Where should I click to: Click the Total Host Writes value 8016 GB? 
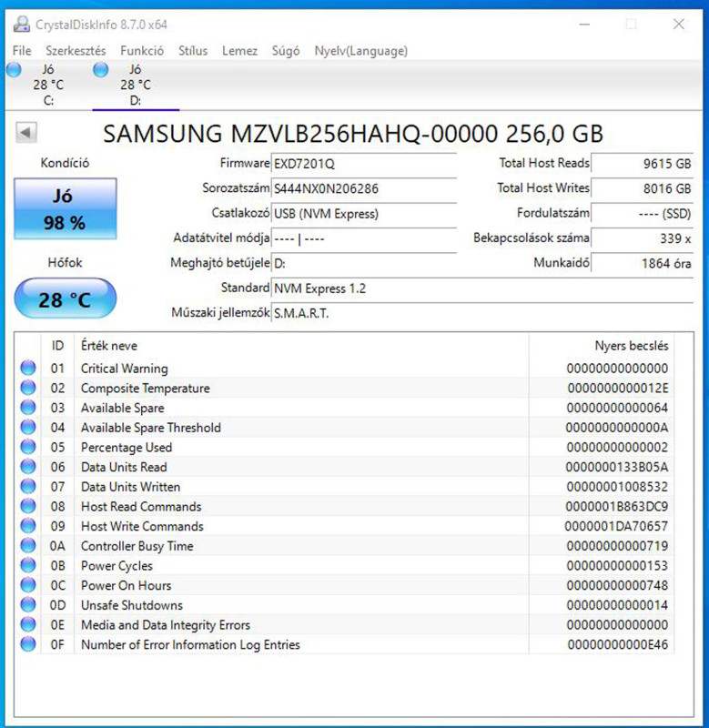point(643,189)
